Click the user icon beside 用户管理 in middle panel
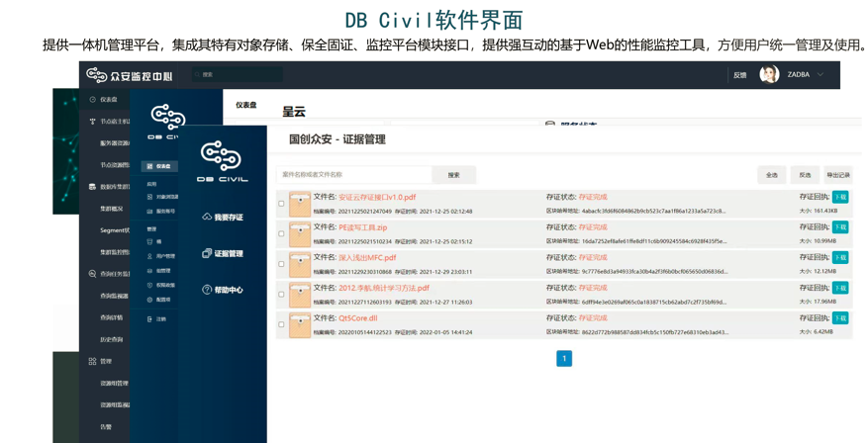The height and width of the screenshot is (443, 868). point(149,256)
